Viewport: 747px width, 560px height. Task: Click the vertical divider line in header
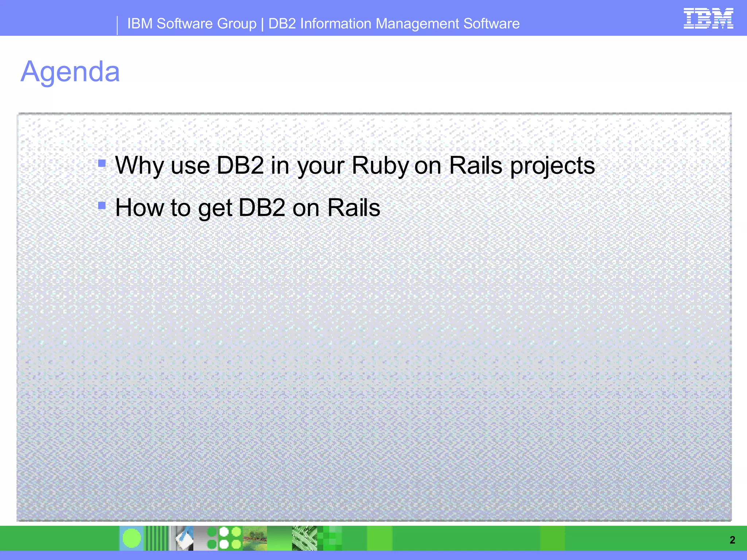(117, 25)
